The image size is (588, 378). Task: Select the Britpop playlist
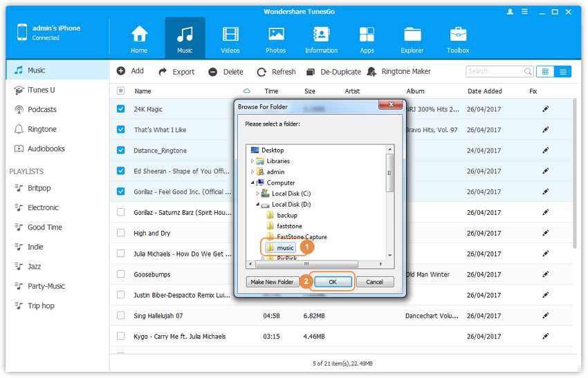point(39,188)
